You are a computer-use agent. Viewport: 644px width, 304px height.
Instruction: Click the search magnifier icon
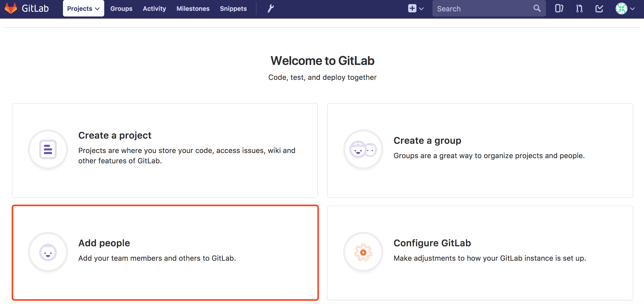pos(537,8)
